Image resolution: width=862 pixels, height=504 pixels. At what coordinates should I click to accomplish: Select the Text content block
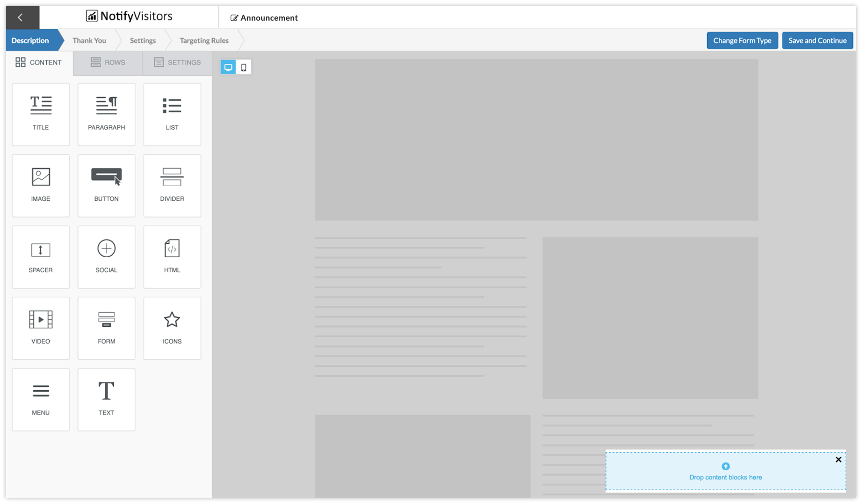tap(106, 400)
